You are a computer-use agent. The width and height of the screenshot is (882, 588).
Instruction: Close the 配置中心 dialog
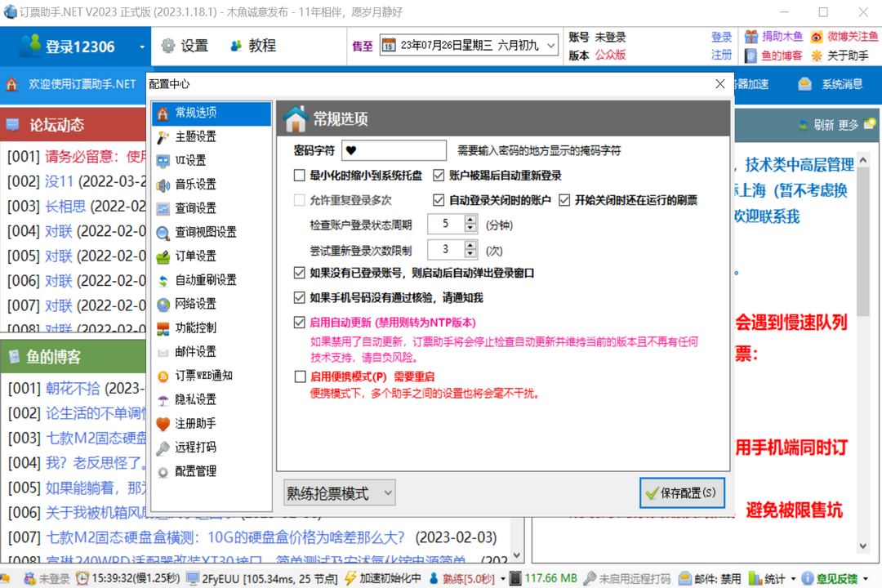click(720, 84)
